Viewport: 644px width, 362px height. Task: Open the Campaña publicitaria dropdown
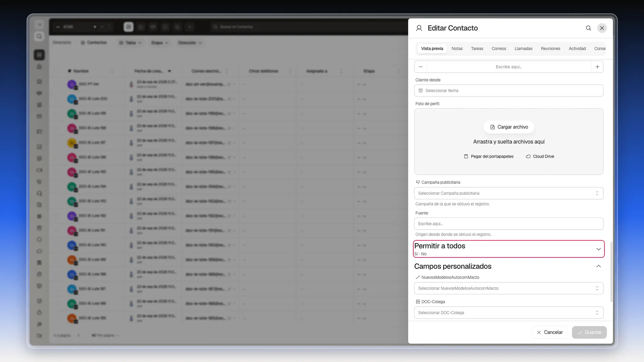coord(508,193)
